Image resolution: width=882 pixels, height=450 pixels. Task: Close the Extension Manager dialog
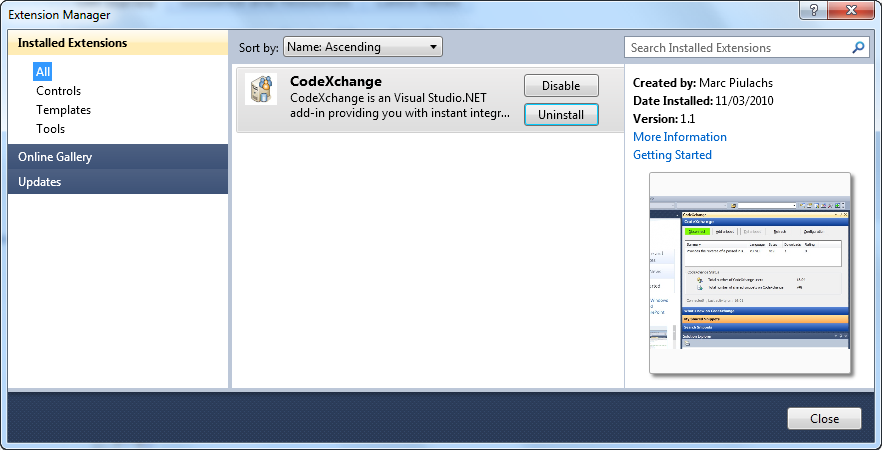(x=824, y=418)
